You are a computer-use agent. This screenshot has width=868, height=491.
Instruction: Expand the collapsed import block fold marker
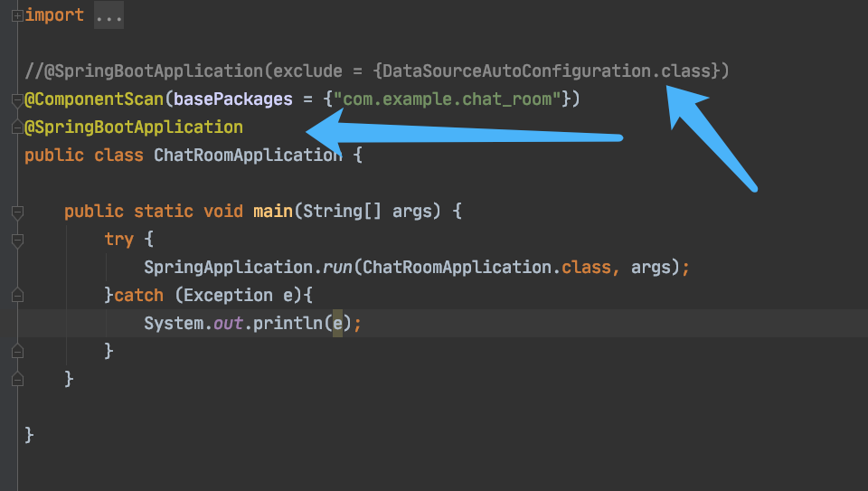point(17,15)
